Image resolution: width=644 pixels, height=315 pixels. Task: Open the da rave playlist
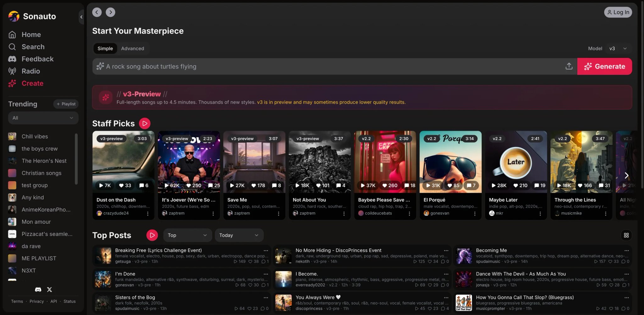pyautogui.click(x=31, y=247)
